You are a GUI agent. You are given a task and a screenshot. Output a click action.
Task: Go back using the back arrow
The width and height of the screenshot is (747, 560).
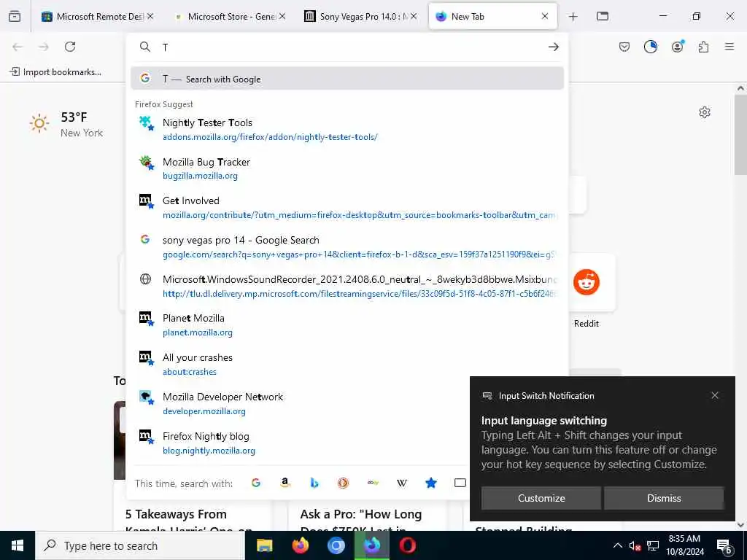[x=18, y=47]
